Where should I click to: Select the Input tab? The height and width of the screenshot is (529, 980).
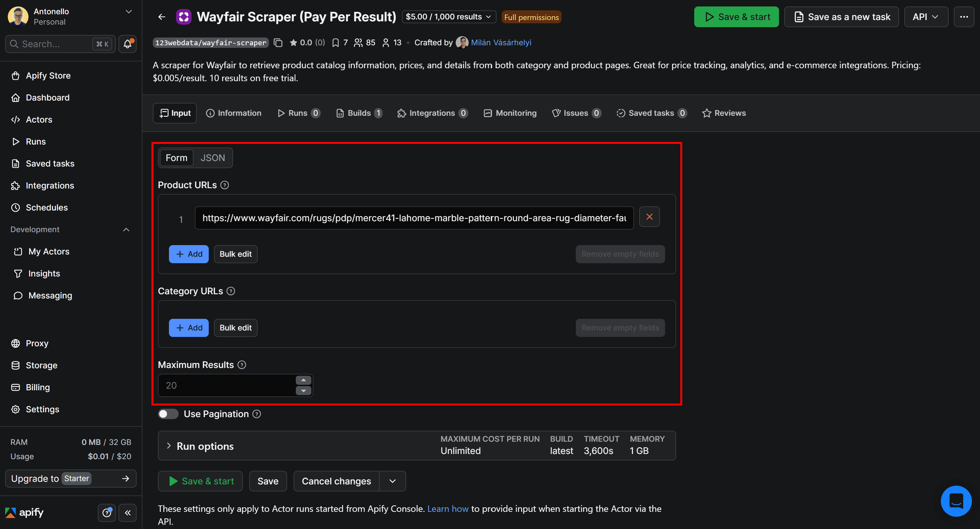pyautogui.click(x=175, y=113)
